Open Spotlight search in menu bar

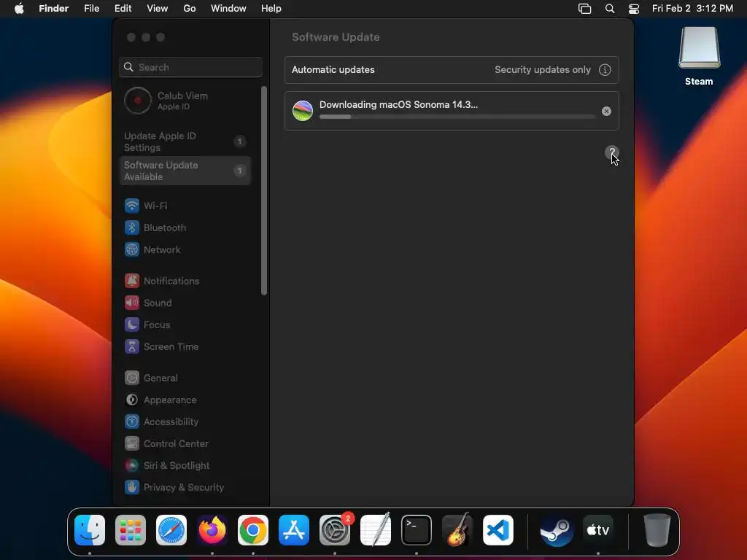(610, 9)
